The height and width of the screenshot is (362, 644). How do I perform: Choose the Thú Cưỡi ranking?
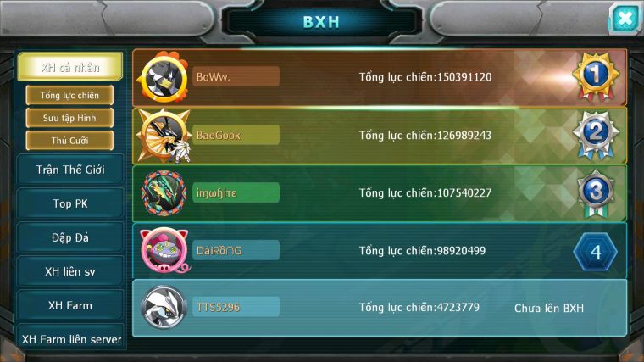click(x=69, y=141)
